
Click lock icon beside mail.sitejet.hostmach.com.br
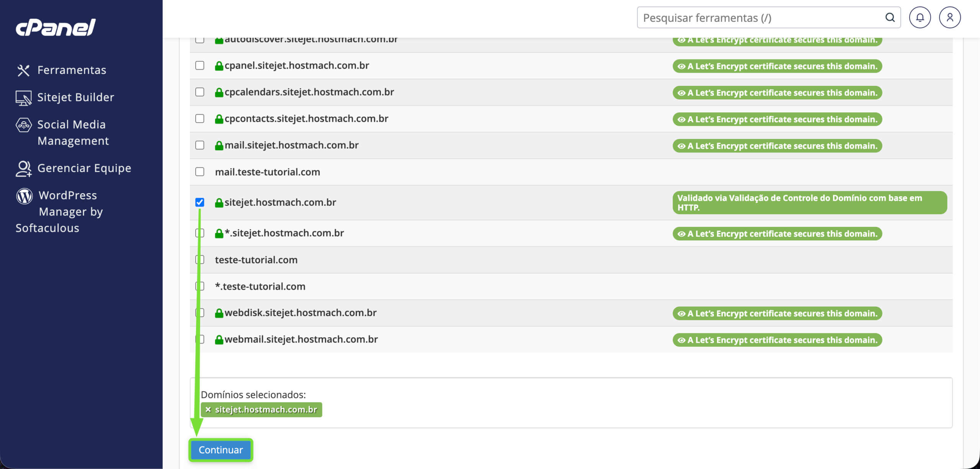[x=219, y=146]
